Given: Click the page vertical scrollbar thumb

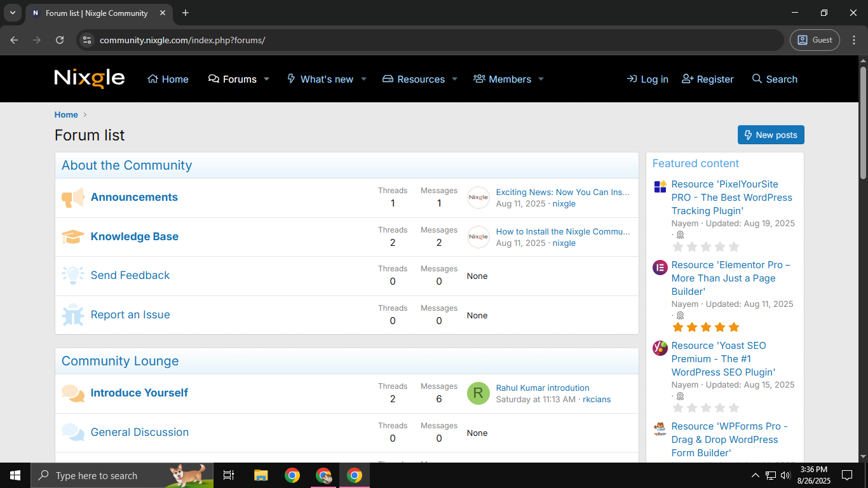Looking at the screenshot, I should (863, 122).
